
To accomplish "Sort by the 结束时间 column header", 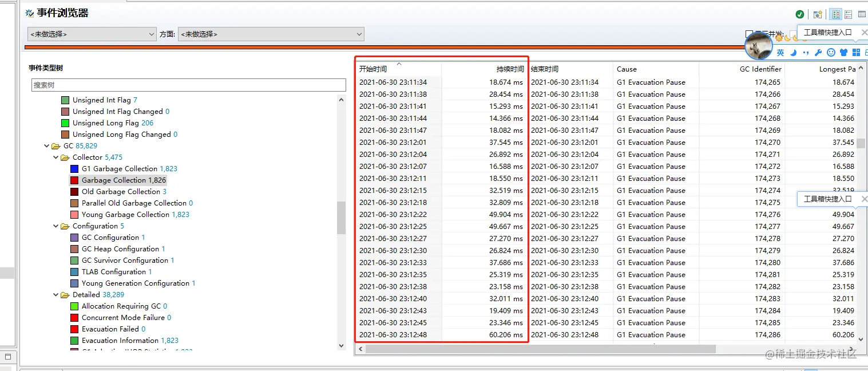I will tap(570, 69).
